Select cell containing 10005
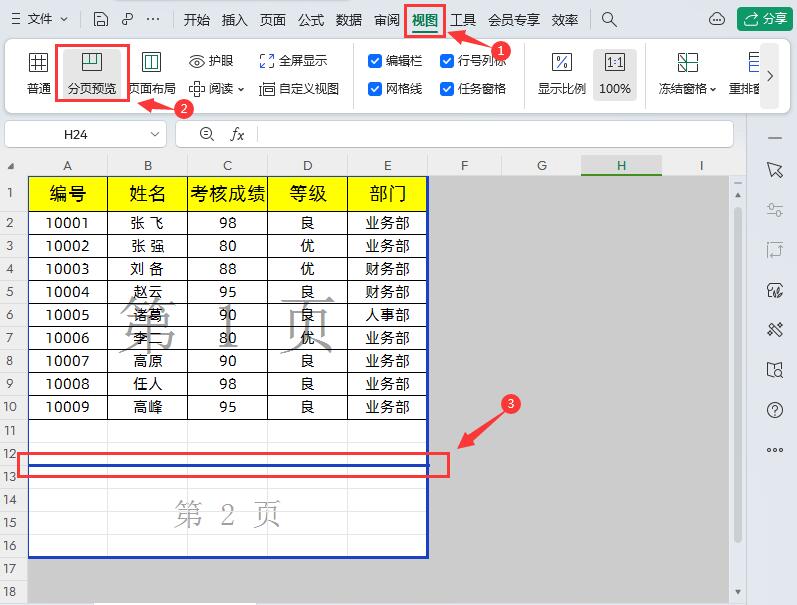Image resolution: width=797 pixels, height=605 pixels. (x=68, y=315)
